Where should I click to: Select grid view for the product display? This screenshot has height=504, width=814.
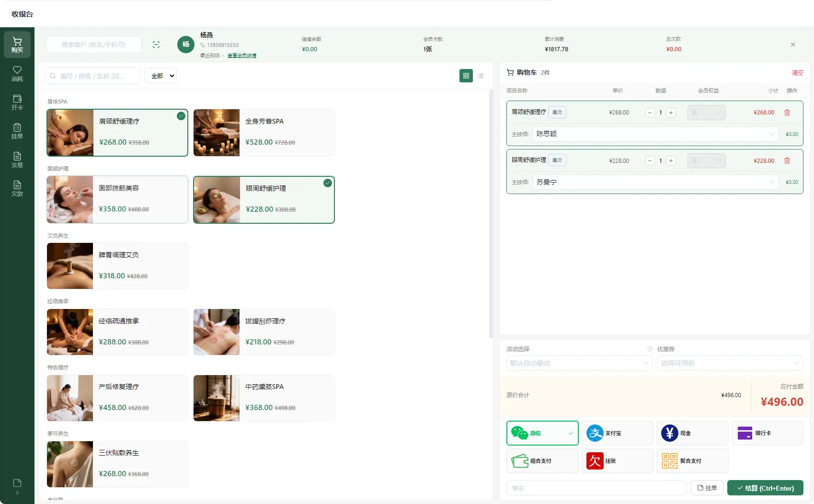pos(466,76)
